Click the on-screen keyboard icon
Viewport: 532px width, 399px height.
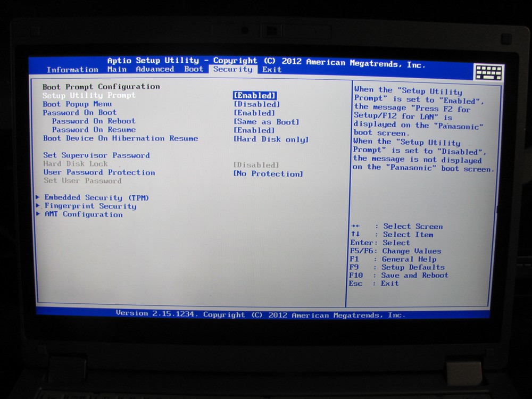[x=488, y=72]
